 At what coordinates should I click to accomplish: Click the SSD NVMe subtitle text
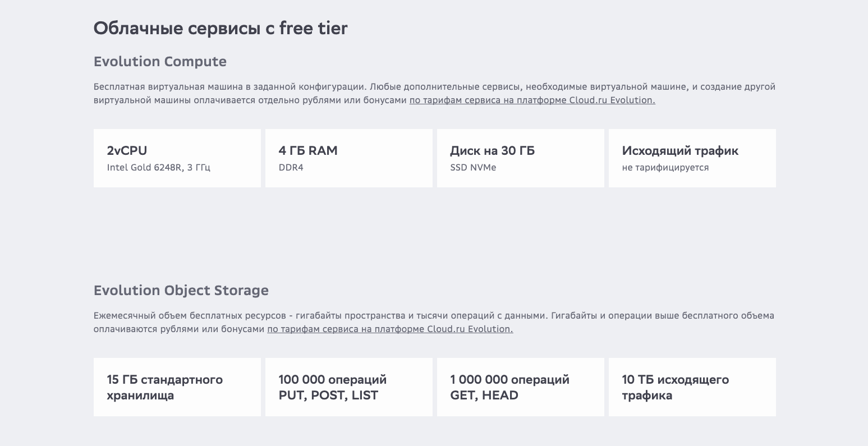tap(473, 167)
